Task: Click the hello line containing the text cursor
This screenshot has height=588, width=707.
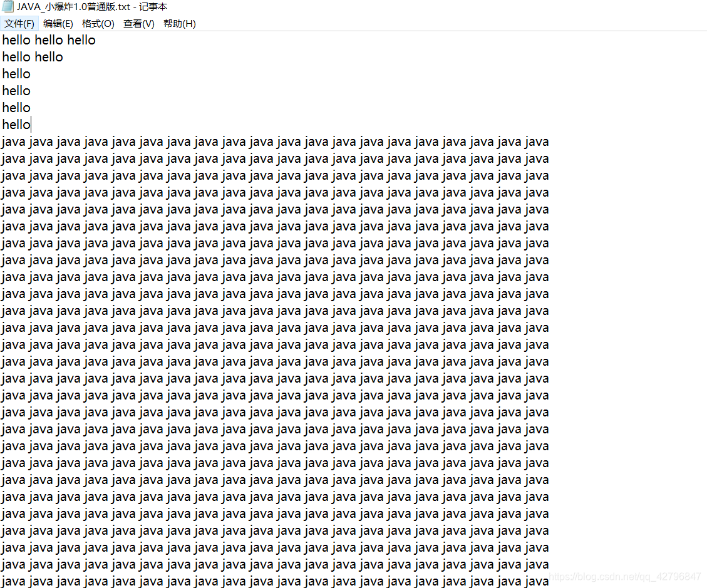Action: 16,125
